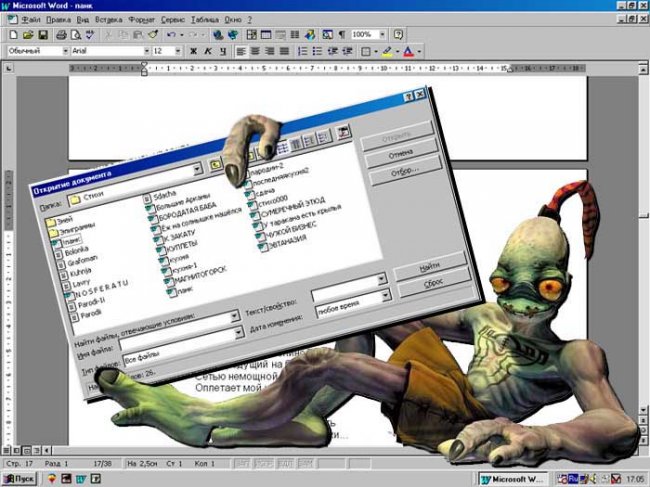The width and height of the screenshot is (650, 487).
Task: Open the Commands and Settings icon in dialog
Action: [x=344, y=132]
